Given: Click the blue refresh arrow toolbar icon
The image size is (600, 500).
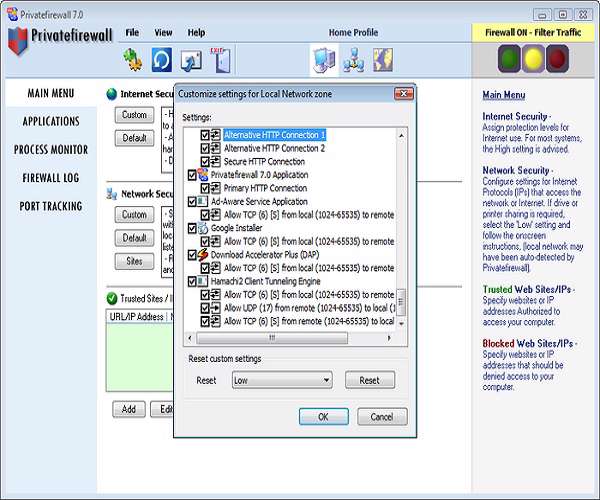Looking at the screenshot, I should click(161, 60).
